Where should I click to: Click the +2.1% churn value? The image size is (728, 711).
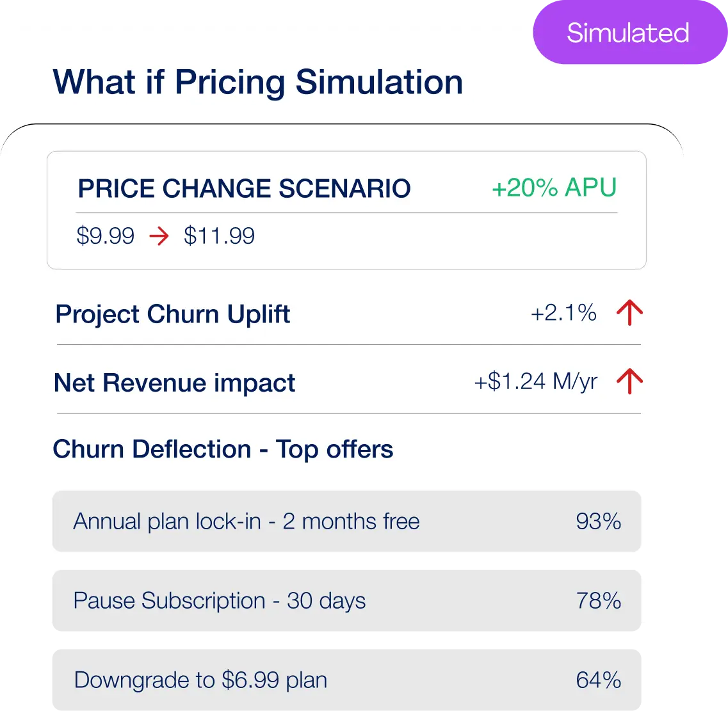pyautogui.click(x=563, y=313)
